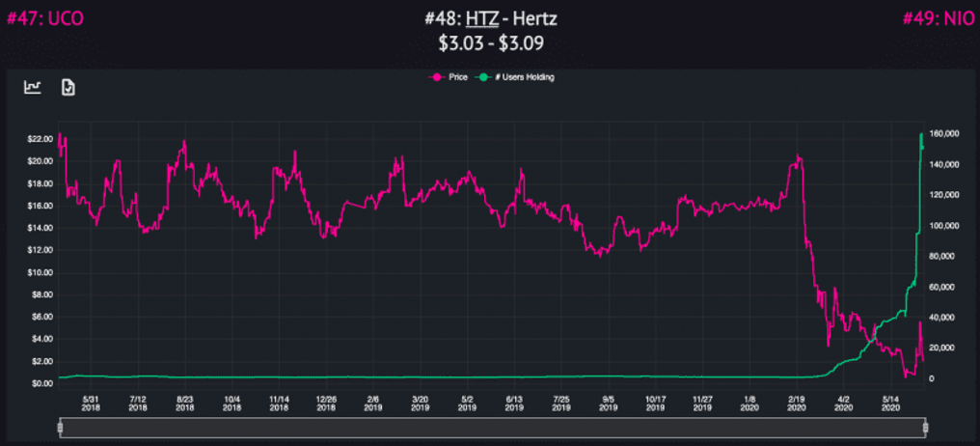The height and width of the screenshot is (446, 980).
Task: Click the 100,000 users axis label
Action: point(944,226)
